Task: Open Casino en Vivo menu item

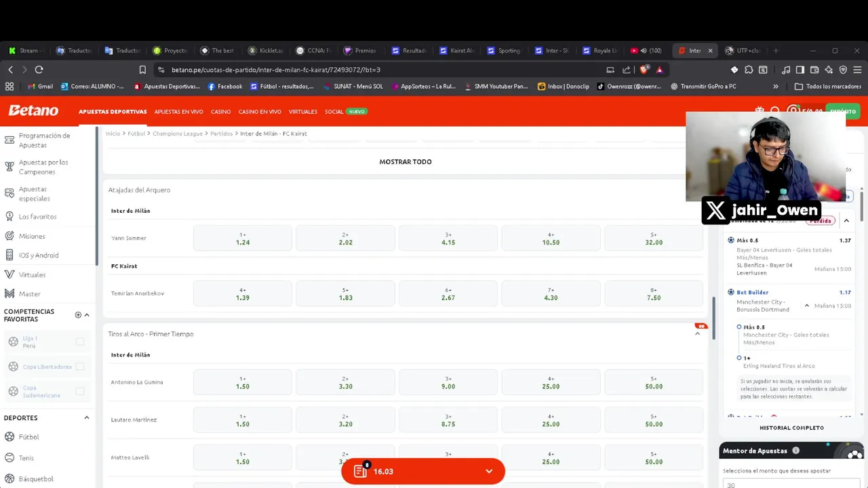Action: click(260, 111)
